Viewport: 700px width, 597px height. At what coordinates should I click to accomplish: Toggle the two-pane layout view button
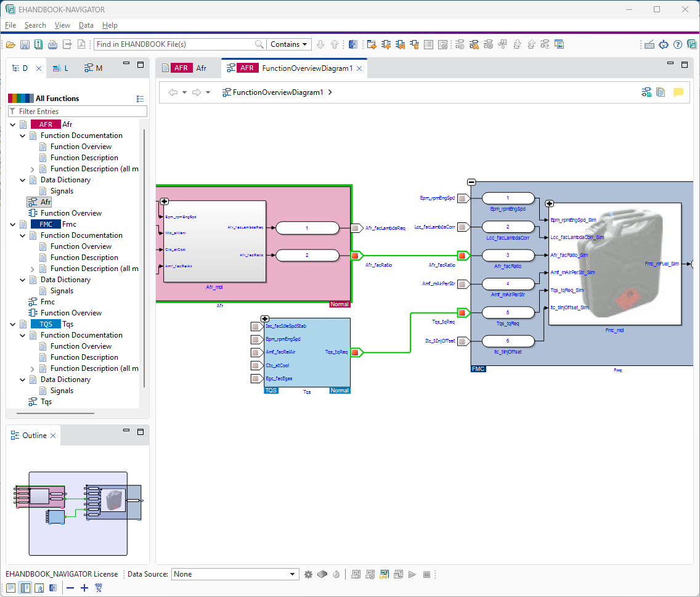[x=25, y=588]
